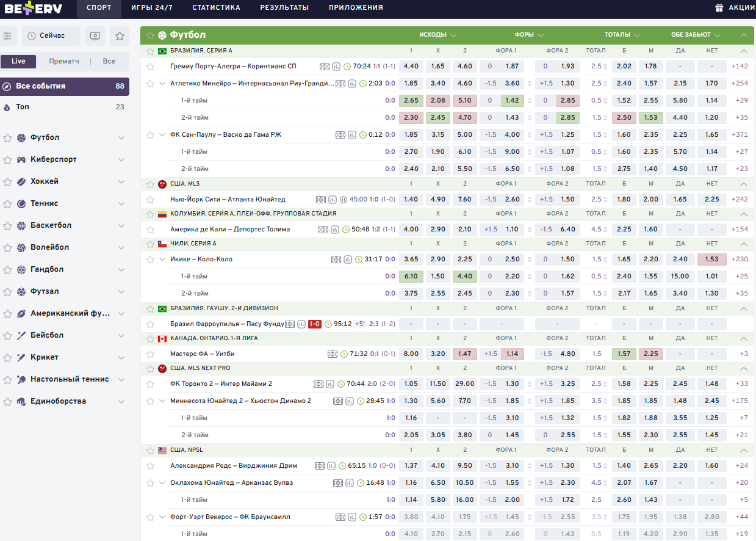Select odds 29.00 for Интер Майами 2 win

[x=465, y=383]
